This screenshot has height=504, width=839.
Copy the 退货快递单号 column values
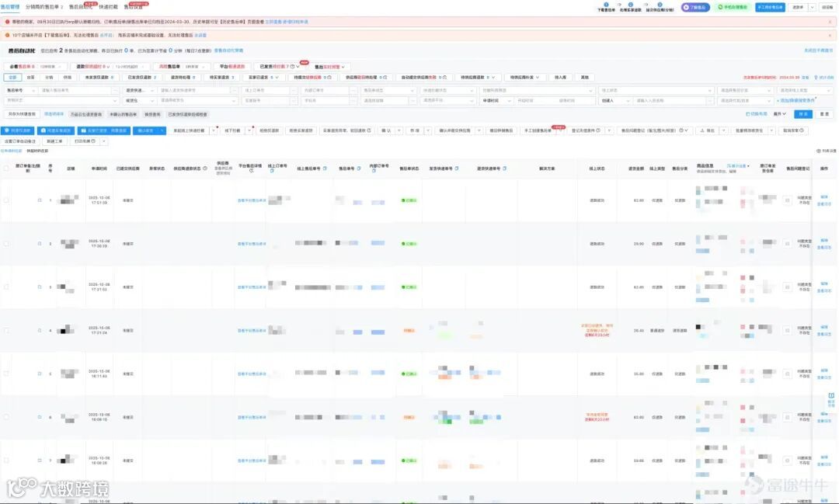pos(505,169)
